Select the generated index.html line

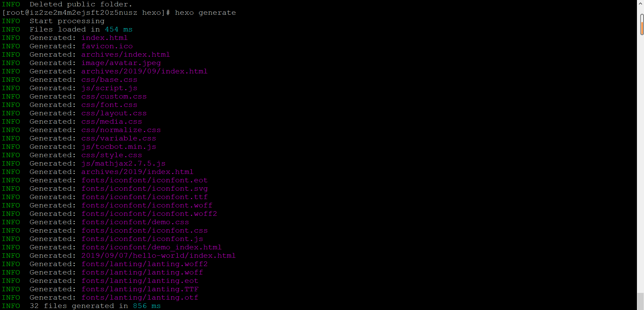(104, 38)
